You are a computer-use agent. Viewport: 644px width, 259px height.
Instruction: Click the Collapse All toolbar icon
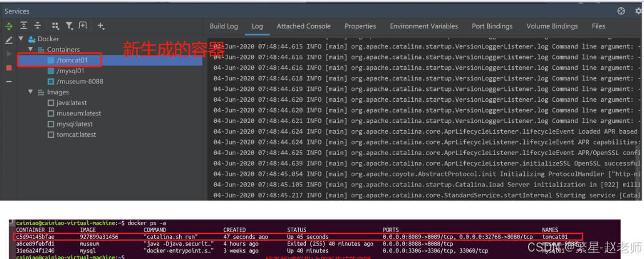[37, 26]
